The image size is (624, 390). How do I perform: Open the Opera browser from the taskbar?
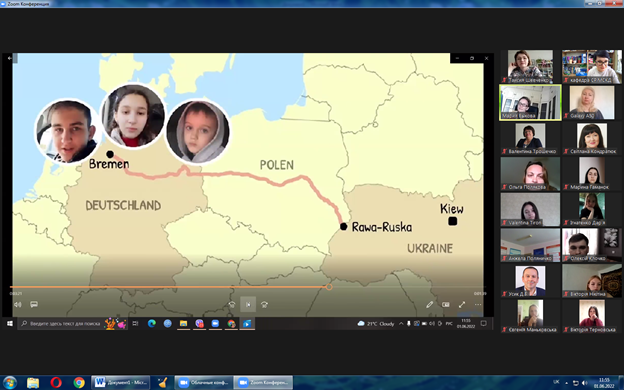click(x=56, y=383)
